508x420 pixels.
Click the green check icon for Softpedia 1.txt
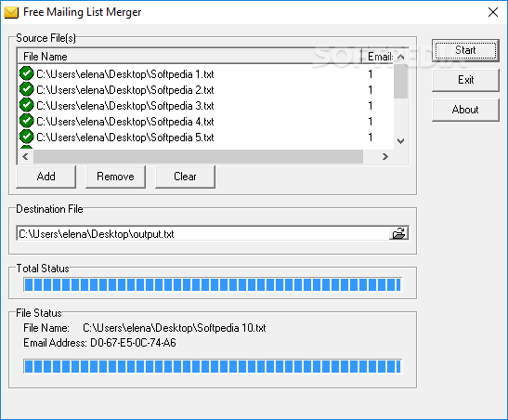[27, 73]
